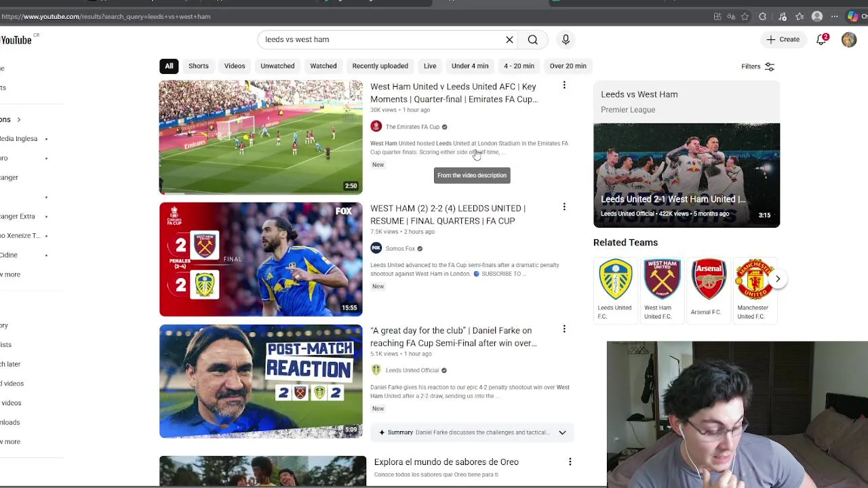
Task: Click the YouTube logo
Action: 16,40
